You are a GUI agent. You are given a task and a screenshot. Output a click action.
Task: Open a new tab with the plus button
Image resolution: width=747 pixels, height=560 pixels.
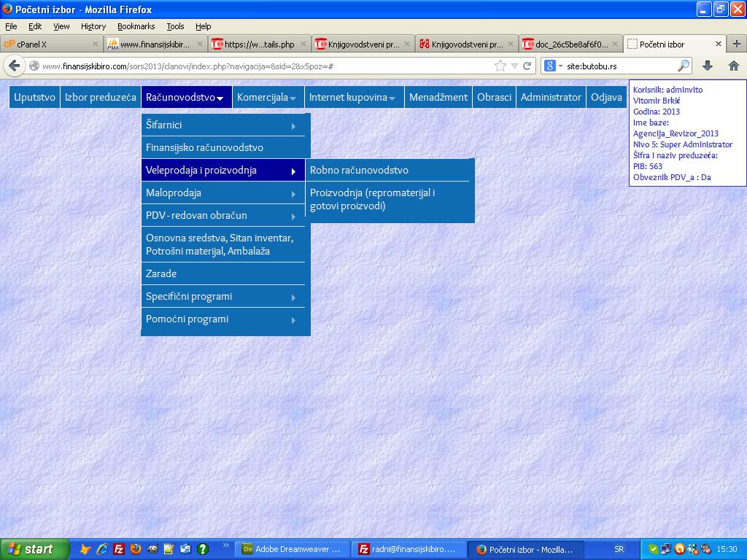[736, 44]
